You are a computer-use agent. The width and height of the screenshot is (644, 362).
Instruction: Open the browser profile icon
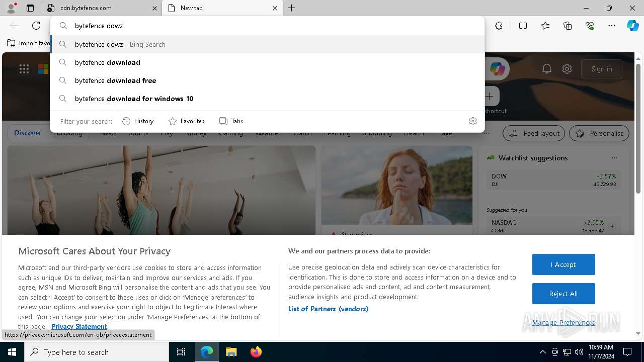click(11, 8)
